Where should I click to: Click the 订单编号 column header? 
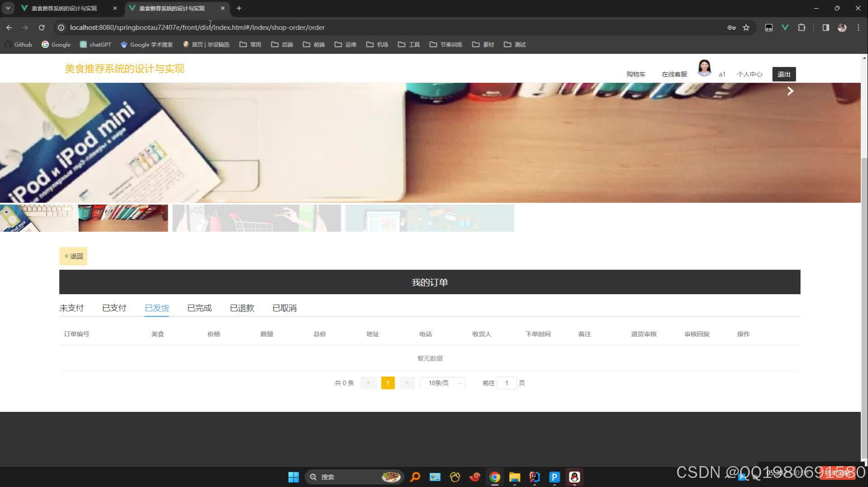[77, 334]
